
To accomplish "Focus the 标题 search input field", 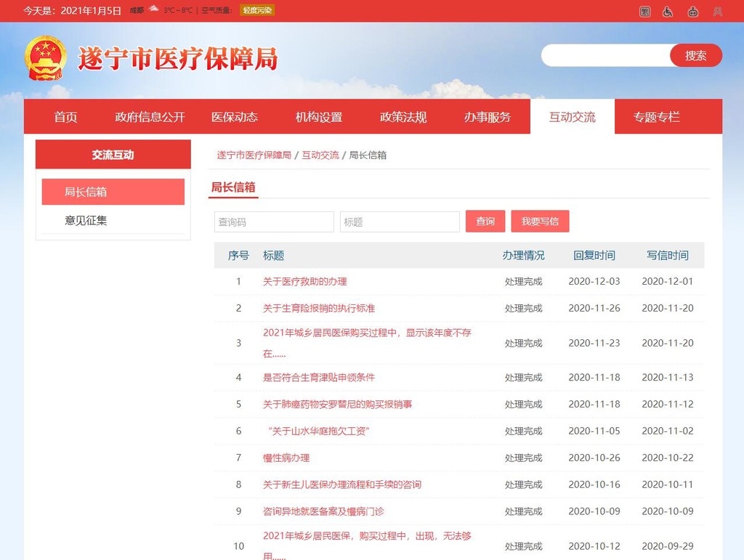I will 400,222.
